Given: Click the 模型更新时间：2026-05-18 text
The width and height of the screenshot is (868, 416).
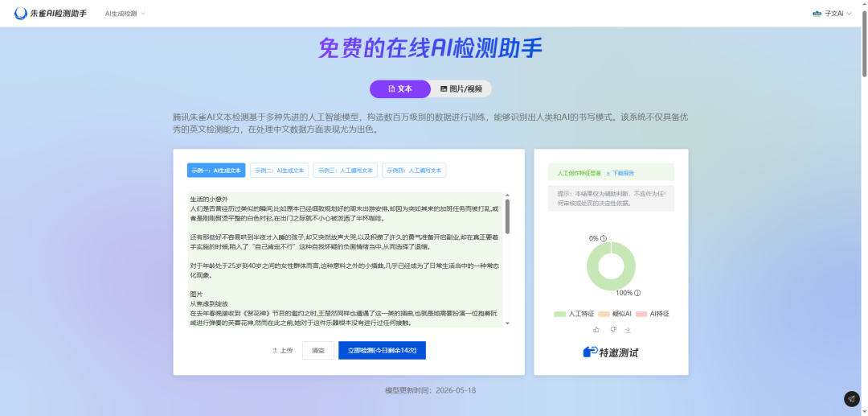Looking at the screenshot, I should [431, 390].
